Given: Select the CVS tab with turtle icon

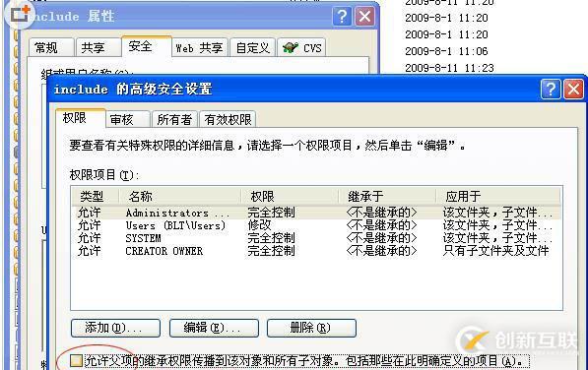Looking at the screenshot, I should click(x=301, y=47).
